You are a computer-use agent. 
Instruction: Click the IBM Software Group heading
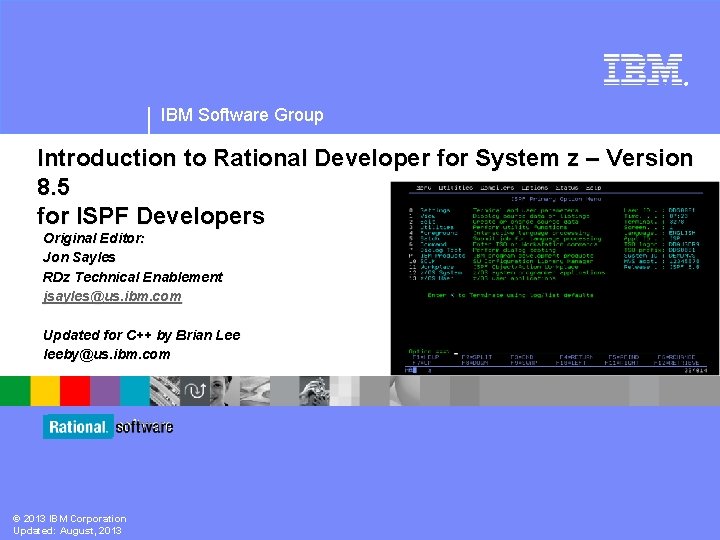242,115
